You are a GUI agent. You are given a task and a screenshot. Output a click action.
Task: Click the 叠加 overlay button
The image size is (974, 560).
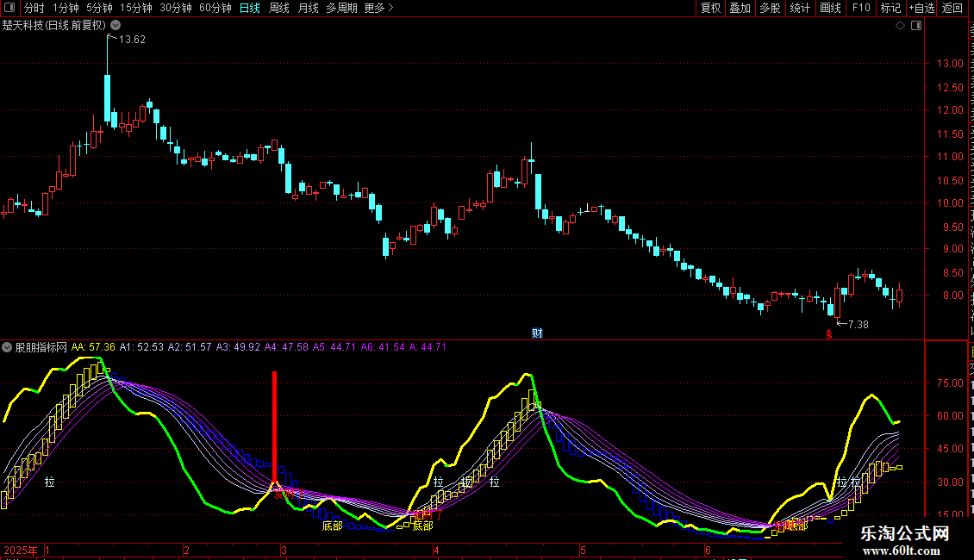(740, 8)
